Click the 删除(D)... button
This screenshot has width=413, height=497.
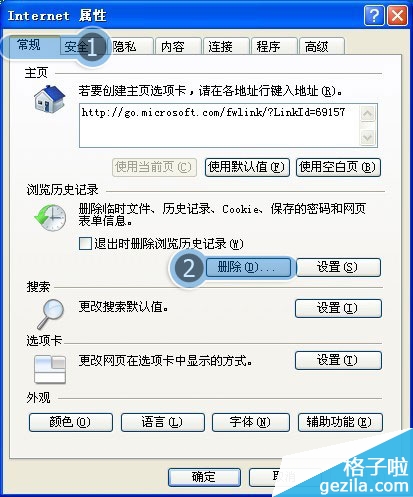click(x=248, y=267)
